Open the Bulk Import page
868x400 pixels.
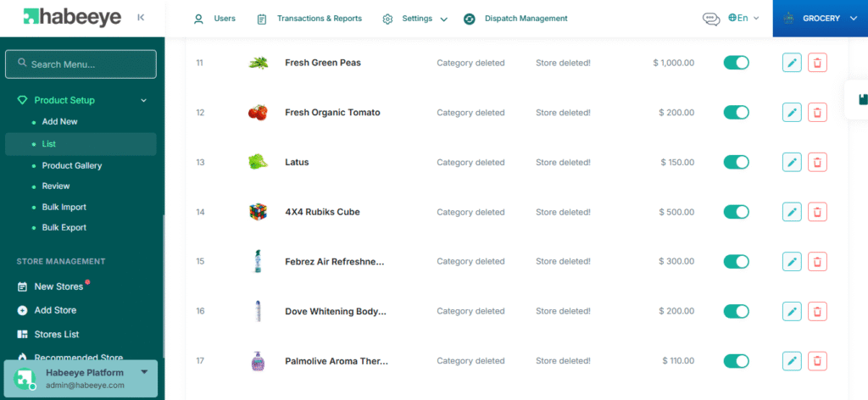[x=64, y=207]
